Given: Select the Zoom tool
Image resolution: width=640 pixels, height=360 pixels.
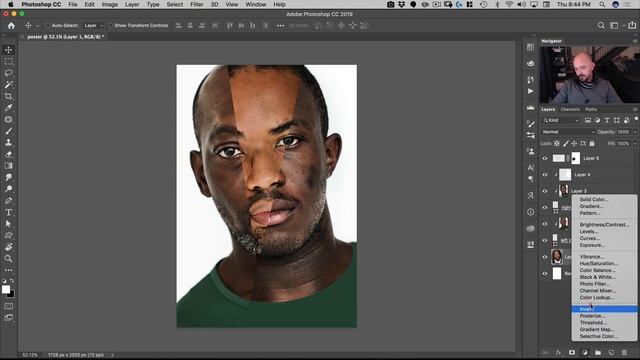Looking at the screenshot, I should tap(8, 258).
